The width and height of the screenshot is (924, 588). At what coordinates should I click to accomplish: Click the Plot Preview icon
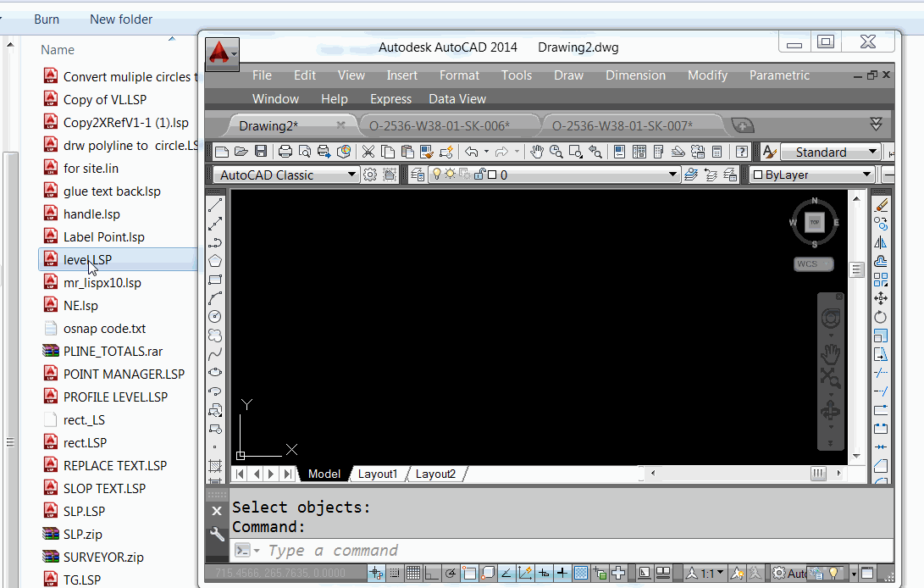[305, 152]
